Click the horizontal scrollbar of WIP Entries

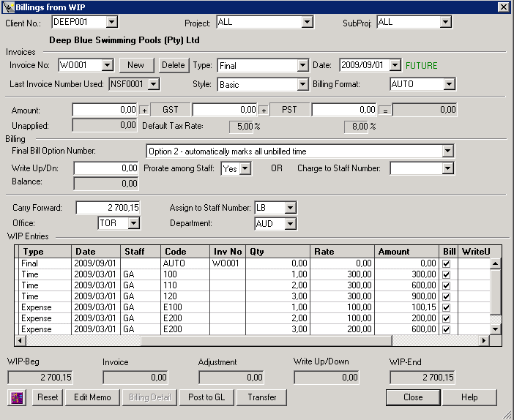point(293,341)
